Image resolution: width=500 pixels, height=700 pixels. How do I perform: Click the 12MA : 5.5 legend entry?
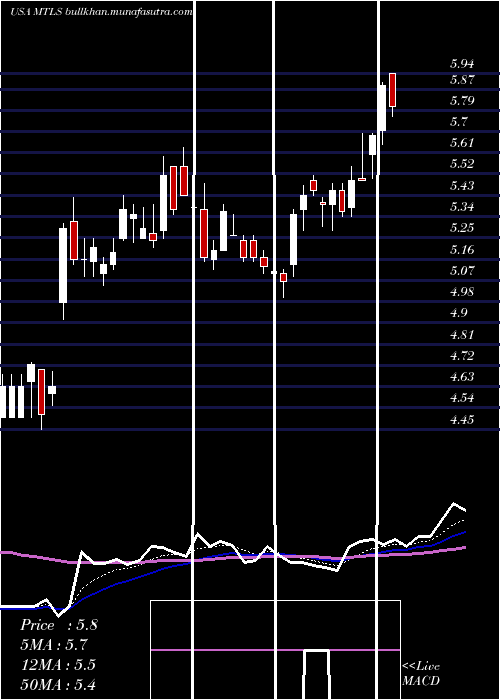(x=58, y=665)
